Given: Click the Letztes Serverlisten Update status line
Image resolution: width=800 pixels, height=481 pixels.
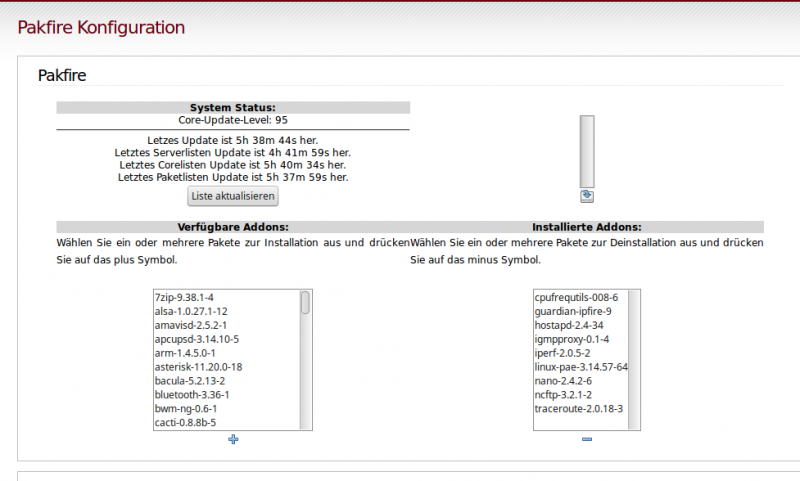Looking at the screenshot, I should (233, 153).
